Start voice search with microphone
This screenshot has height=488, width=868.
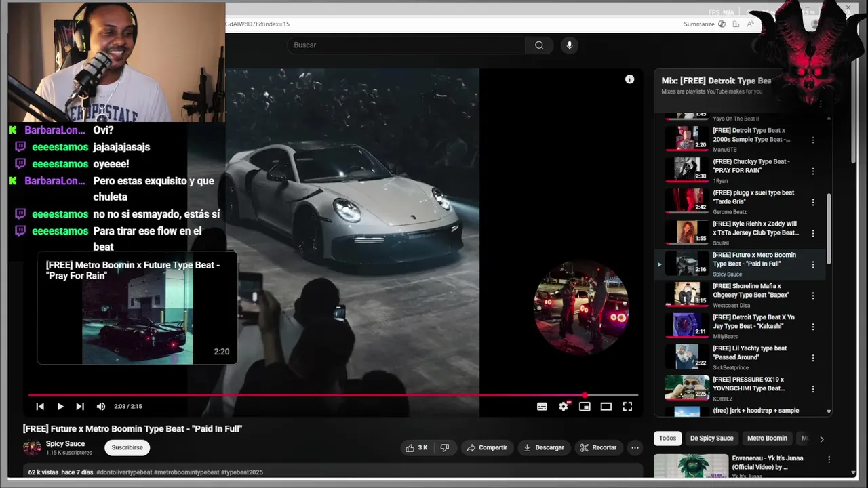pos(569,45)
